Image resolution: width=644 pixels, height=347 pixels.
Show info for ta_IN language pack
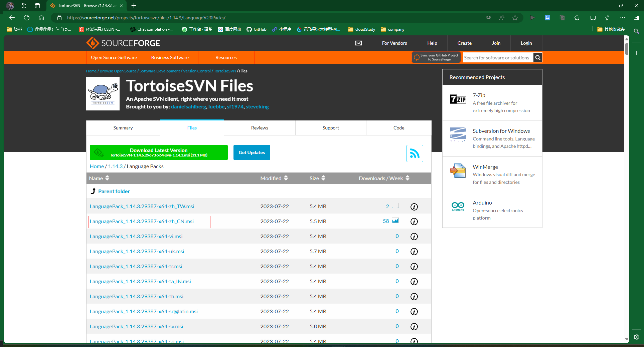pos(414,282)
